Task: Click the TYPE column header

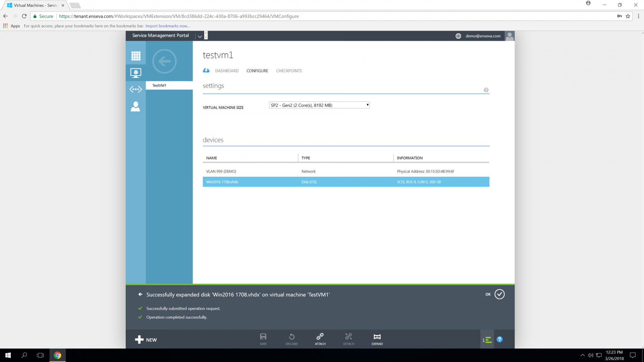Action: click(306, 158)
